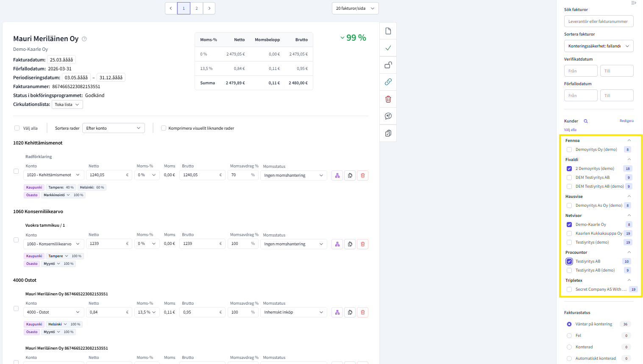Click the Fakturadatum date field

(x=61, y=60)
